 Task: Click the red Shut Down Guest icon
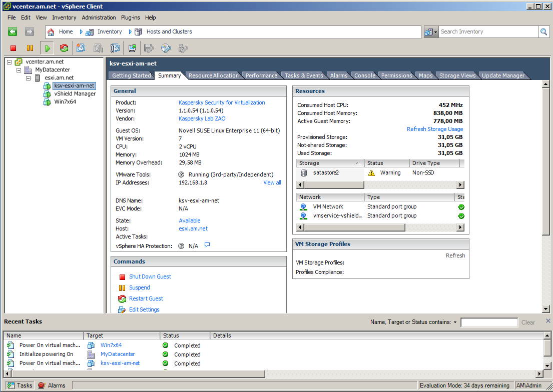coord(123,277)
